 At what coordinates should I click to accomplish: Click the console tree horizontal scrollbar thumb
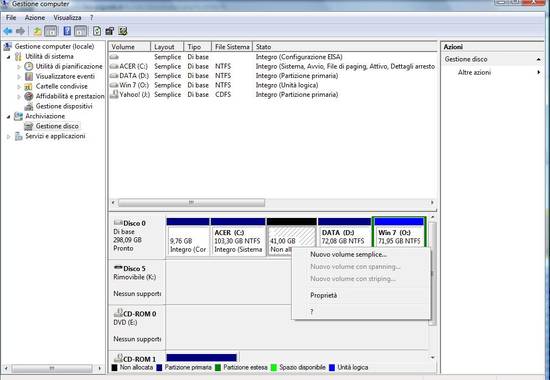coord(52,368)
